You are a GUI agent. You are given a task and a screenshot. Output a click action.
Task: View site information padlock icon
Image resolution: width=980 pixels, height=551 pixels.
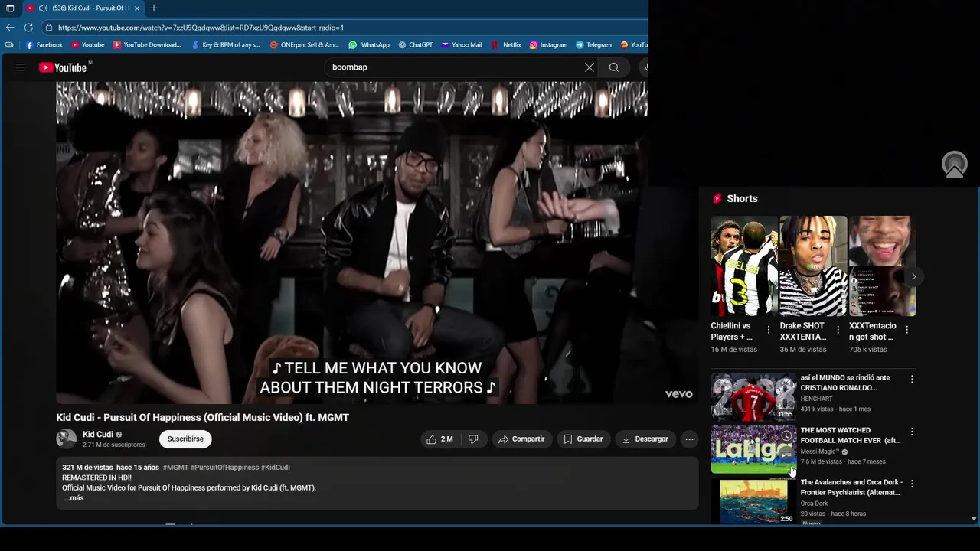[x=49, y=28]
